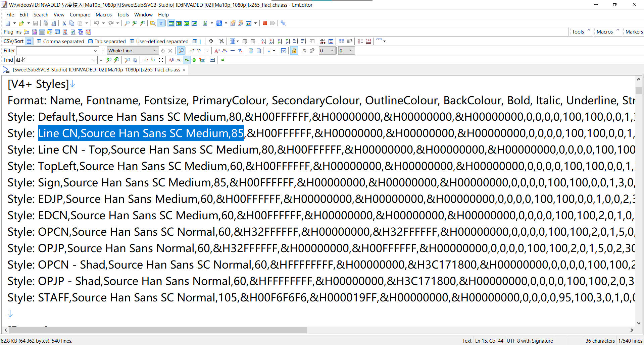This screenshot has height=345, width=644.
Task: Click the Sort Z to A icon
Action: (x=272, y=41)
